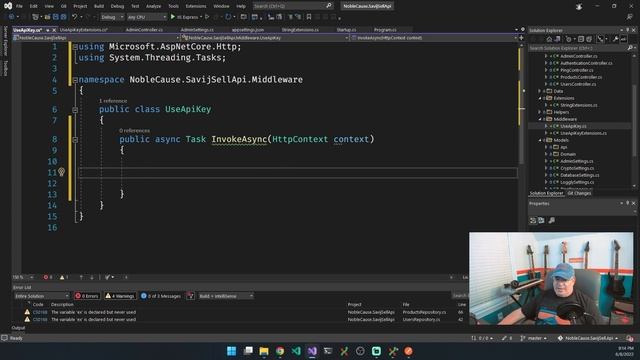Collapse the UseApiKey class on line 6
This screenshot has height=360, width=640.
(75, 110)
